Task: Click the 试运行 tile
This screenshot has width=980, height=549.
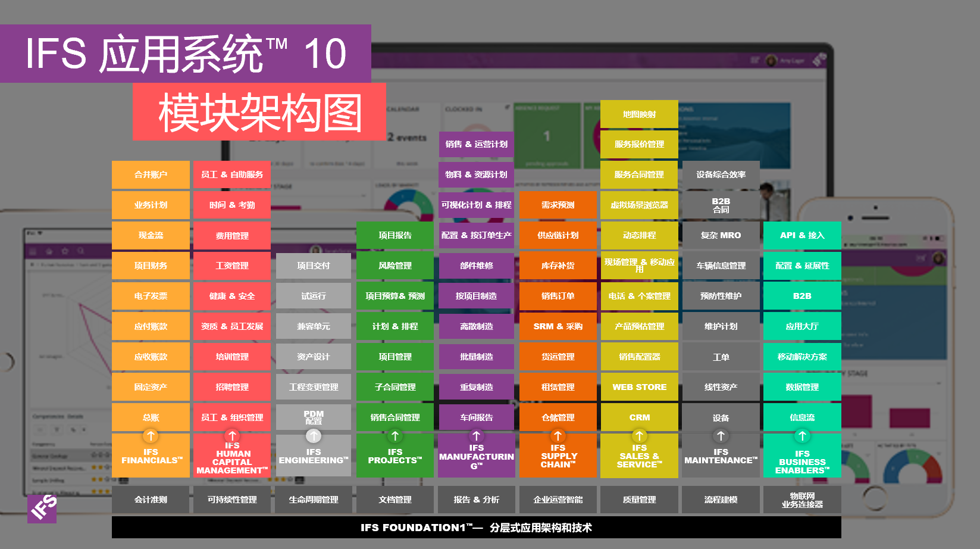Action: (x=314, y=296)
